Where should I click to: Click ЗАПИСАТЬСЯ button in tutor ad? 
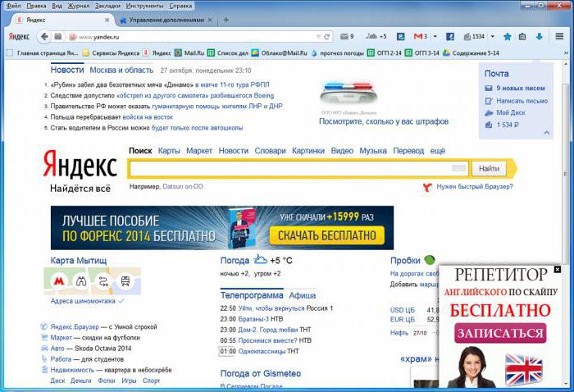point(500,334)
